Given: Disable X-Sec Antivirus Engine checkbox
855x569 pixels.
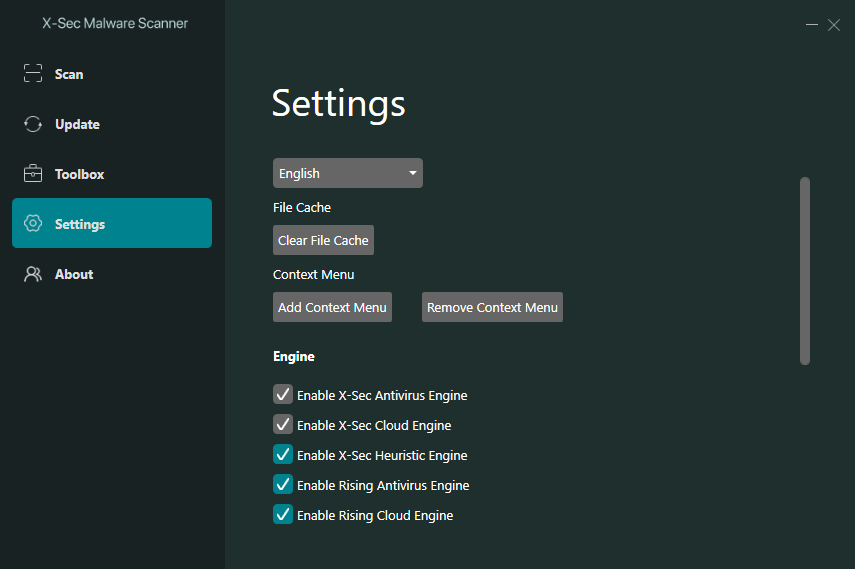Looking at the screenshot, I should click(x=283, y=395).
